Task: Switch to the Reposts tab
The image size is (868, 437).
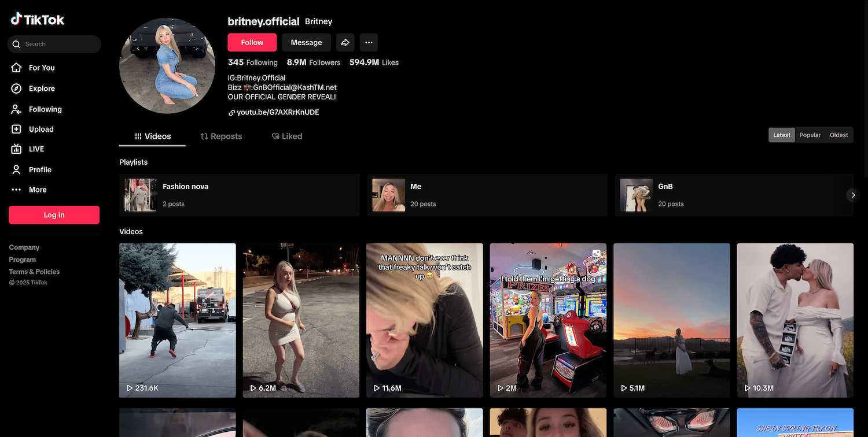Action: pyautogui.click(x=221, y=136)
